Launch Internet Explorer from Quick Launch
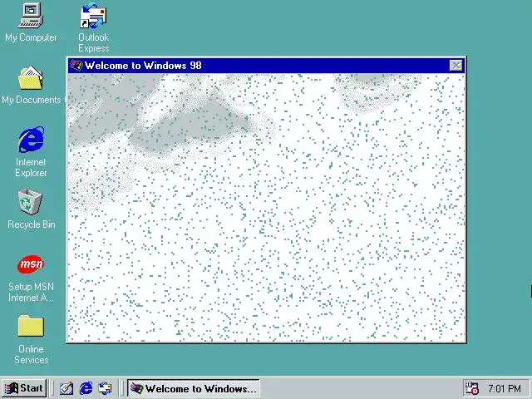Viewport: 532px width, 399px height. click(86, 388)
